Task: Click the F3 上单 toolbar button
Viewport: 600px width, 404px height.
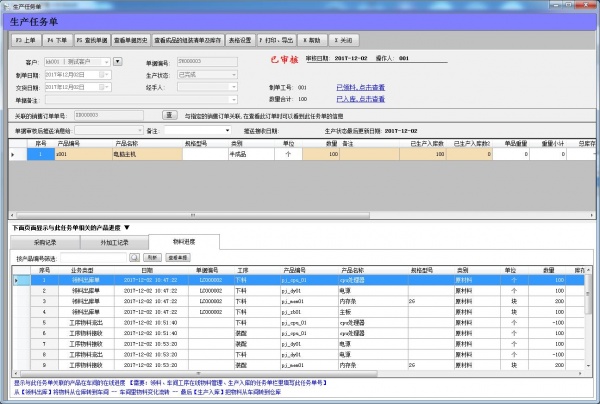Action: [25, 41]
